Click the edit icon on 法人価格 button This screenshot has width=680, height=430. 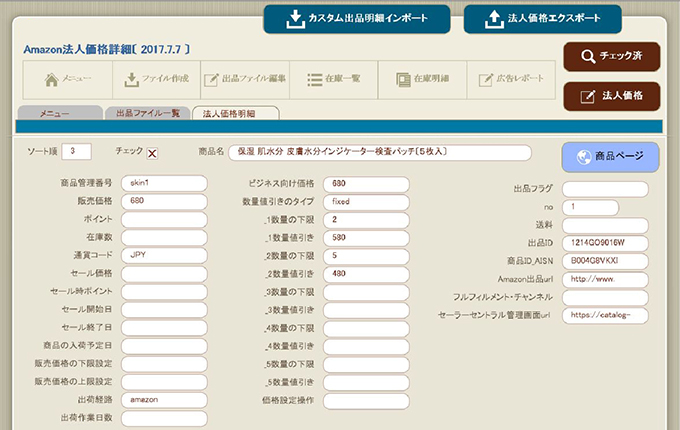(x=588, y=96)
